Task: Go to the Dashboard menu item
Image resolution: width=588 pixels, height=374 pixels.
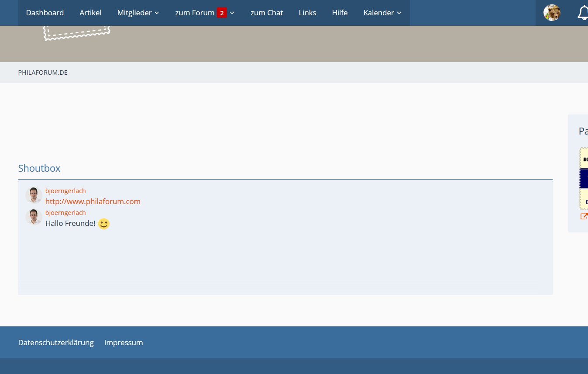Action: coord(45,13)
